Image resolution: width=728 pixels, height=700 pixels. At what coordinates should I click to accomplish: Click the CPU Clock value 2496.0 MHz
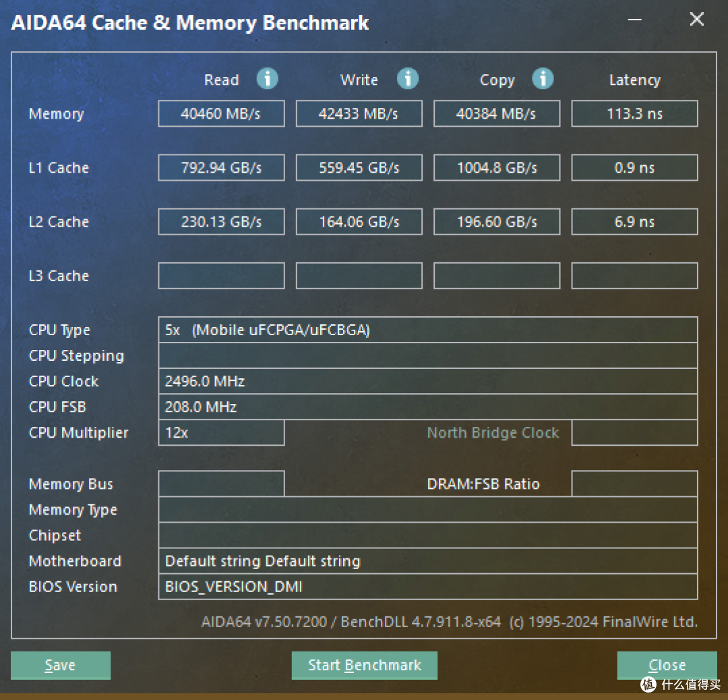pyautogui.click(x=427, y=381)
